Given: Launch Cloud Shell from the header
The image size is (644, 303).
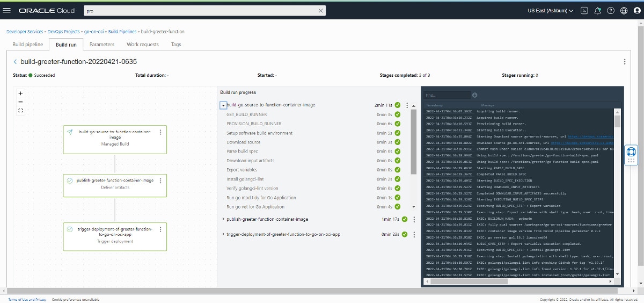Looking at the screenshot, I should click(x=584, y=10).
